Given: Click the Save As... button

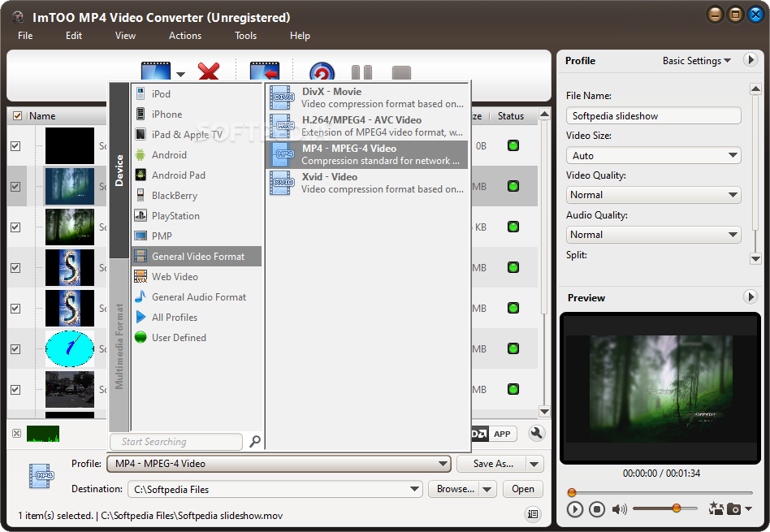Looking at the screenshot, I should click(492, 465).
